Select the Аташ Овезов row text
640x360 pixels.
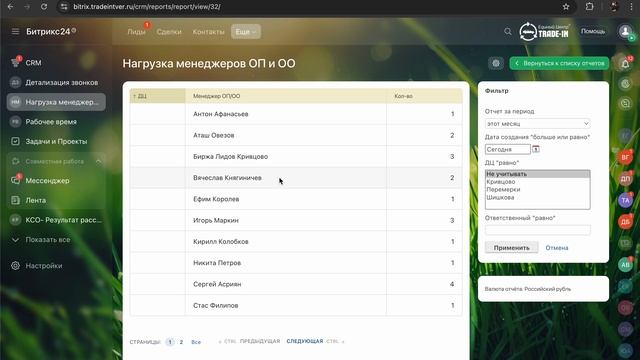tap(213, 135)
